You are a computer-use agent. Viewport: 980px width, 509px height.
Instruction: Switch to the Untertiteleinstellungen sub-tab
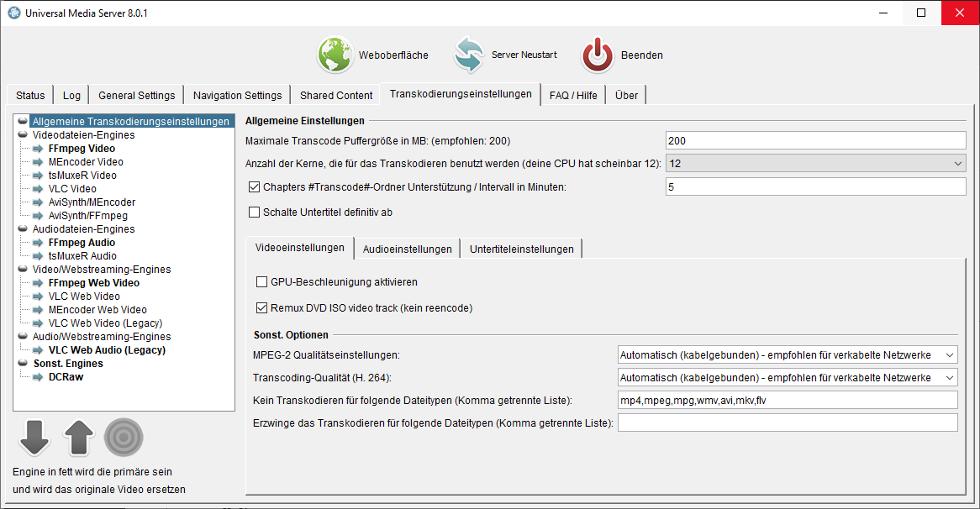[x=521, y=249]
